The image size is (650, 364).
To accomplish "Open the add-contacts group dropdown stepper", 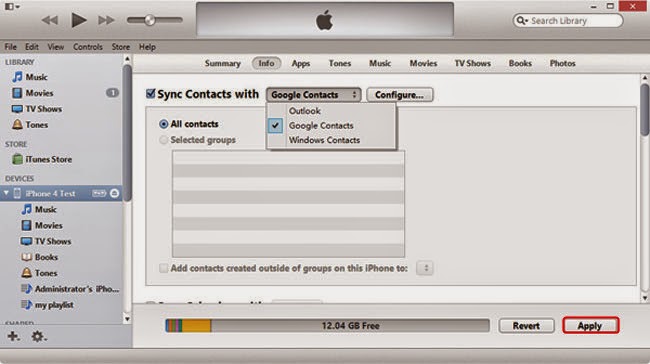I will 425,268.
